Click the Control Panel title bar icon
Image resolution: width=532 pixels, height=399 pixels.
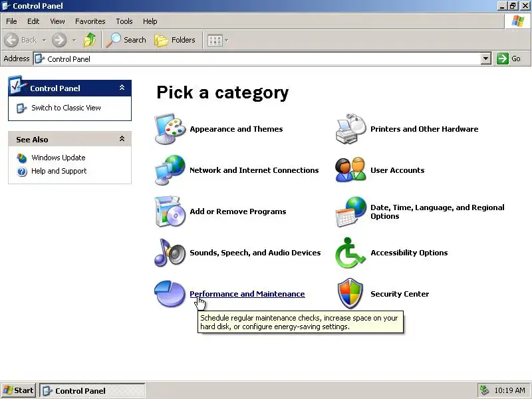tap(6, 6)
